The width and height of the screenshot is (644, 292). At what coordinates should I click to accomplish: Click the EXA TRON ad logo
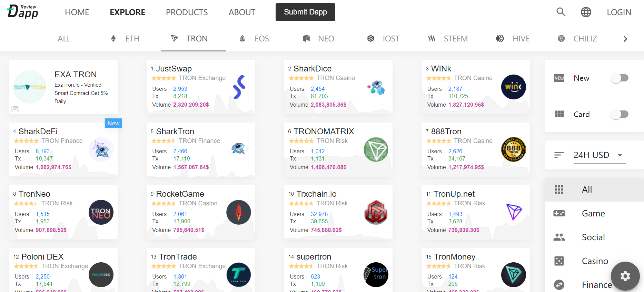(x=30, y=87)
